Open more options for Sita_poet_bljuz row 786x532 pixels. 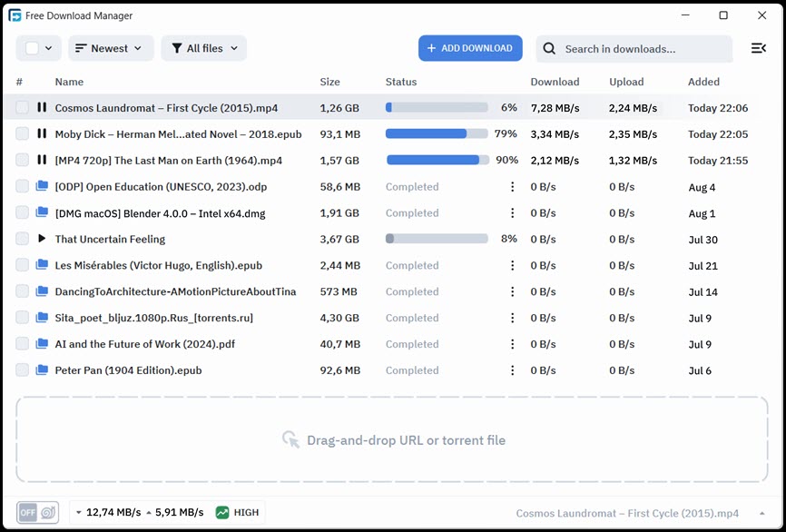[x=512, y=318]
